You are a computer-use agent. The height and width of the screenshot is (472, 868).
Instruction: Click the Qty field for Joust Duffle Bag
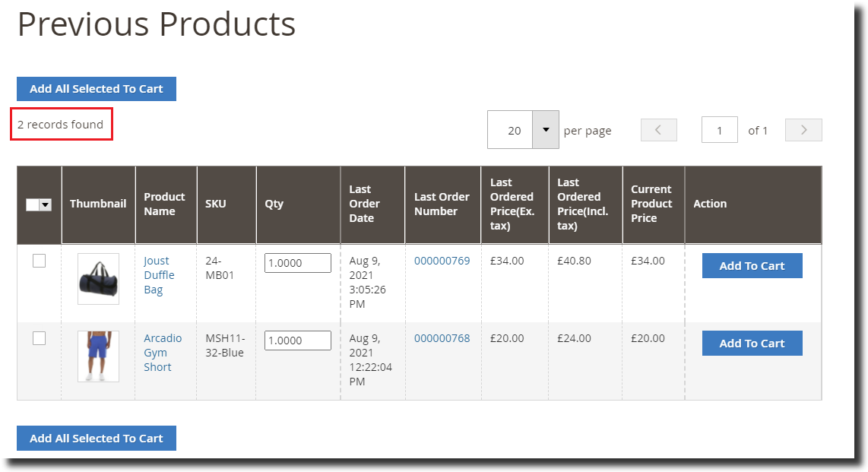(297, 262)
